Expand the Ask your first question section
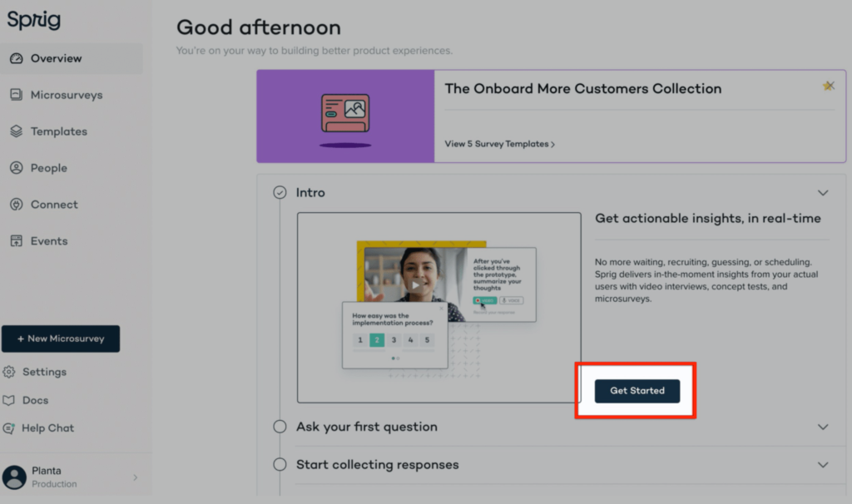This screenshot has width=852, height=504. coord(822,427)
